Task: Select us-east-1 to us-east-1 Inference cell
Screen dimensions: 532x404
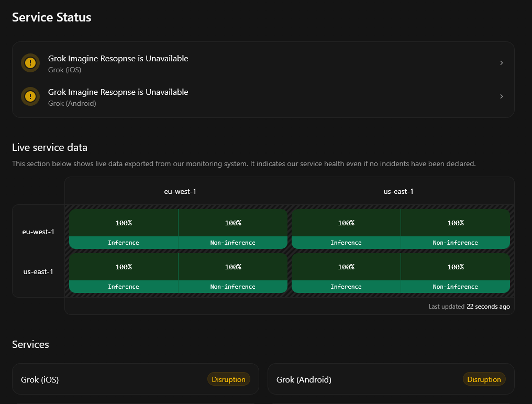Action: point(346,273)
